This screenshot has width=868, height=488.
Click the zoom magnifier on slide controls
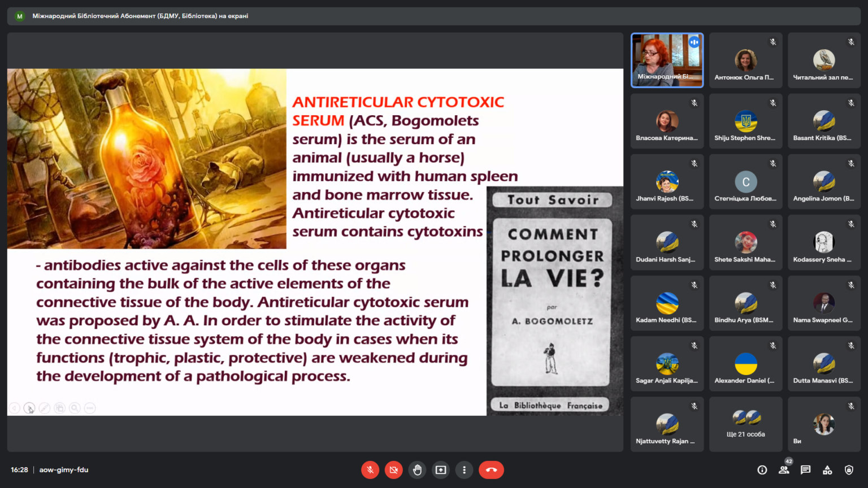point(75,408)
